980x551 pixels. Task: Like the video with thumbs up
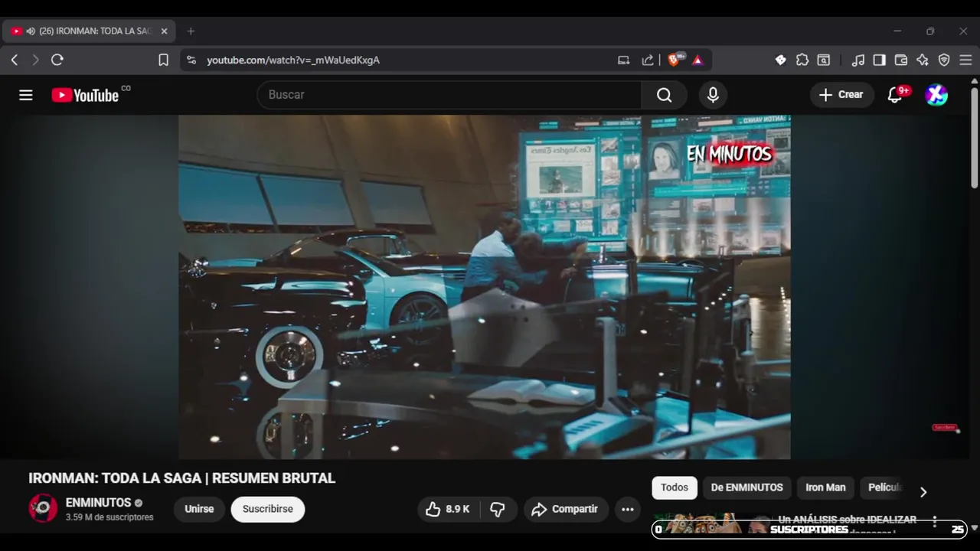pos(448,509)
